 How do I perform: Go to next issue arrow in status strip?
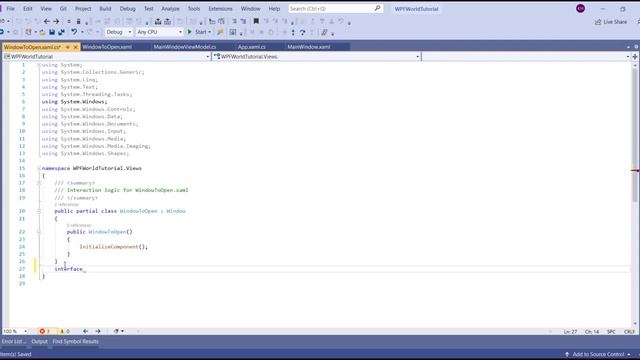98,331
